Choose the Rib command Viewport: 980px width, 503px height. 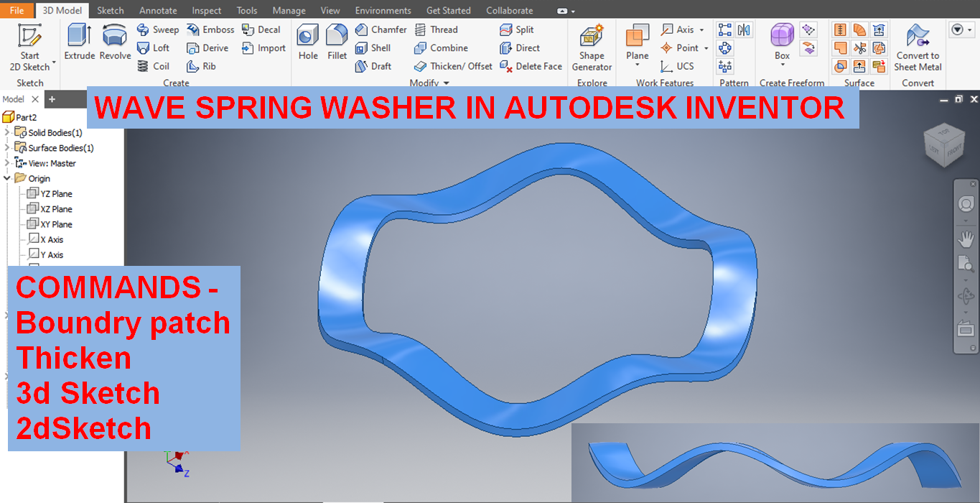[x=201, y=66]
